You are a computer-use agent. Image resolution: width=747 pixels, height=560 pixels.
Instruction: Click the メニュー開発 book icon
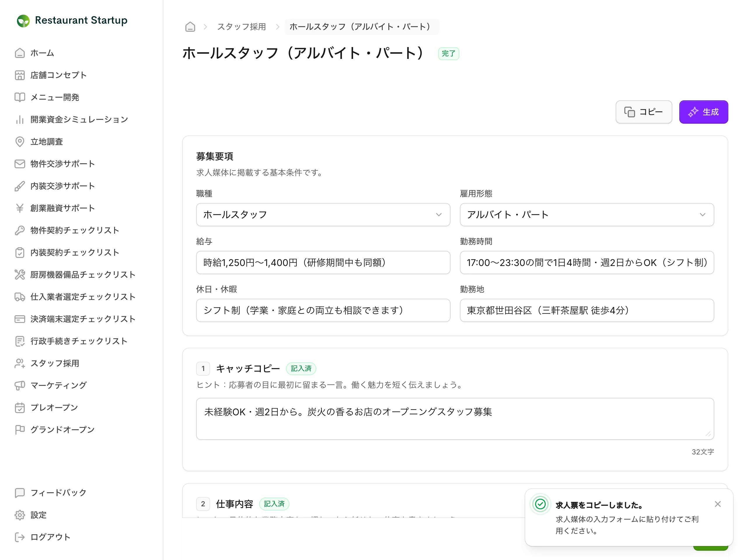(20, 97)
